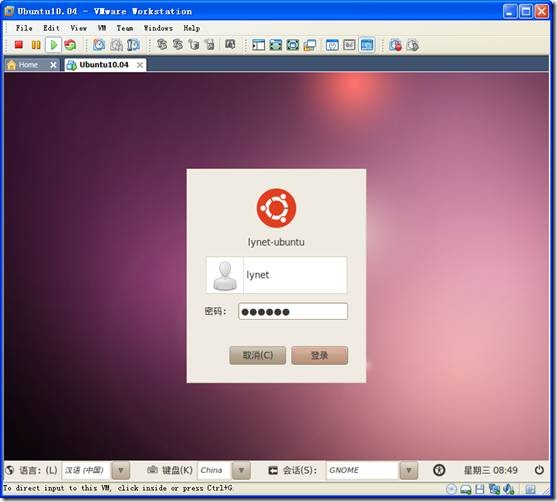Open the File menu

click(24, 28)
